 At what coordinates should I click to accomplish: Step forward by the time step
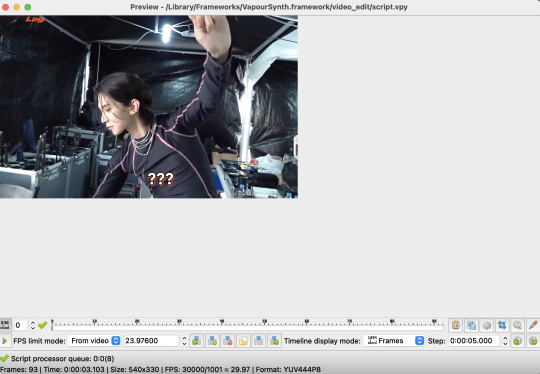(x=533, y=341)
